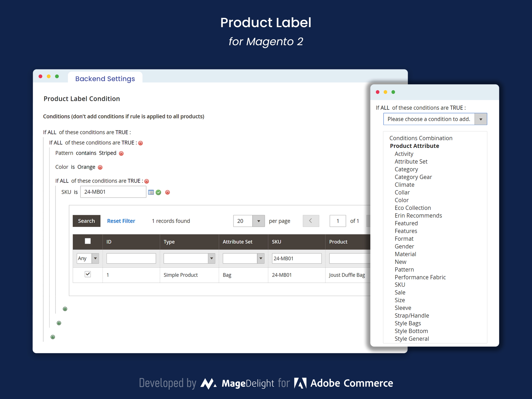Screen dimensions: 532x399
Task: Uncheck the Joust Duffle Bag row checkbox
Action: coord(88,274)
